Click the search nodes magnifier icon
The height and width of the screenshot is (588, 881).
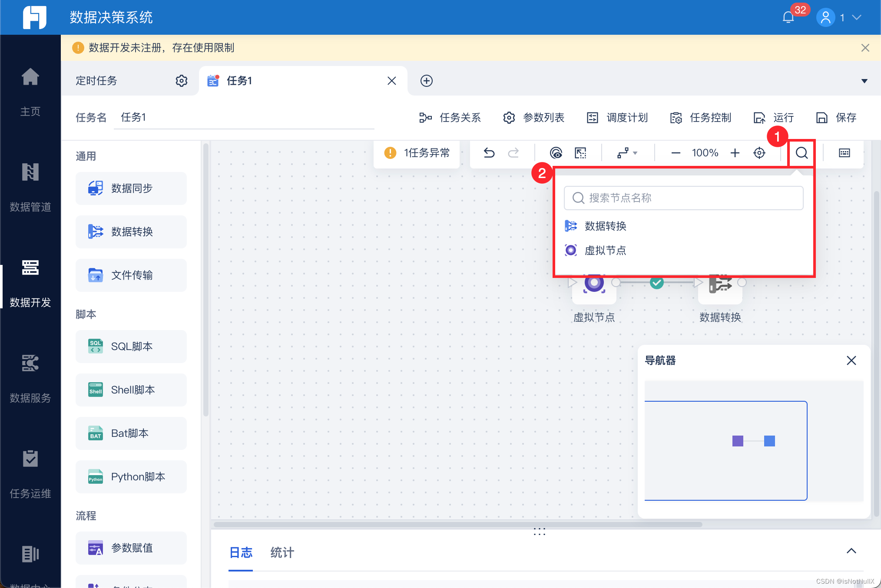pyautogui.click(x=802, y=153)
